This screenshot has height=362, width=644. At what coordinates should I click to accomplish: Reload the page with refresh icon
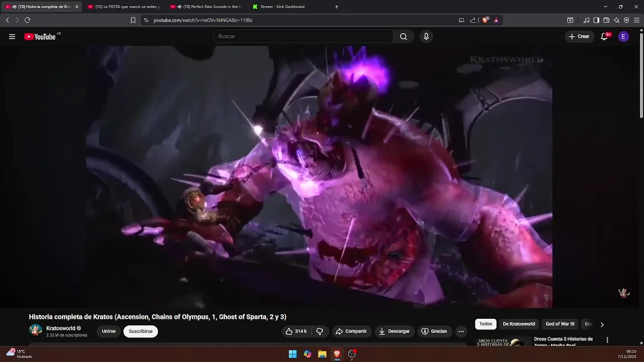coord(27,20)
